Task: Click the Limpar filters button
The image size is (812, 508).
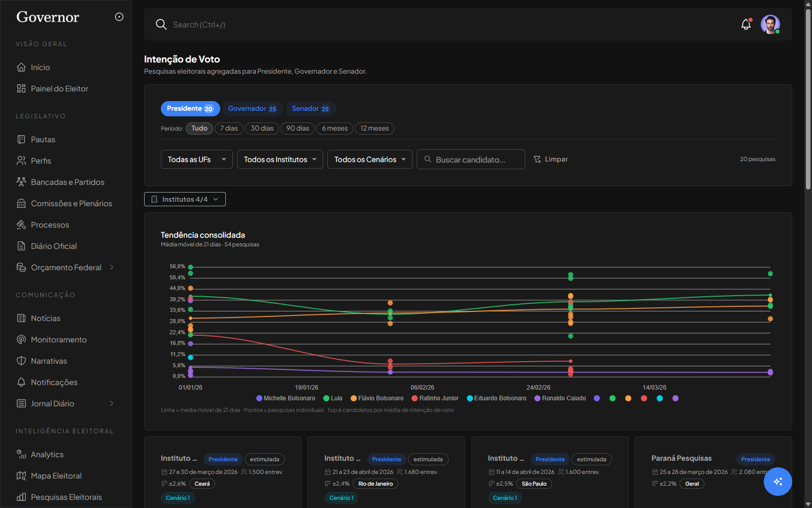Action: (551, 160)
